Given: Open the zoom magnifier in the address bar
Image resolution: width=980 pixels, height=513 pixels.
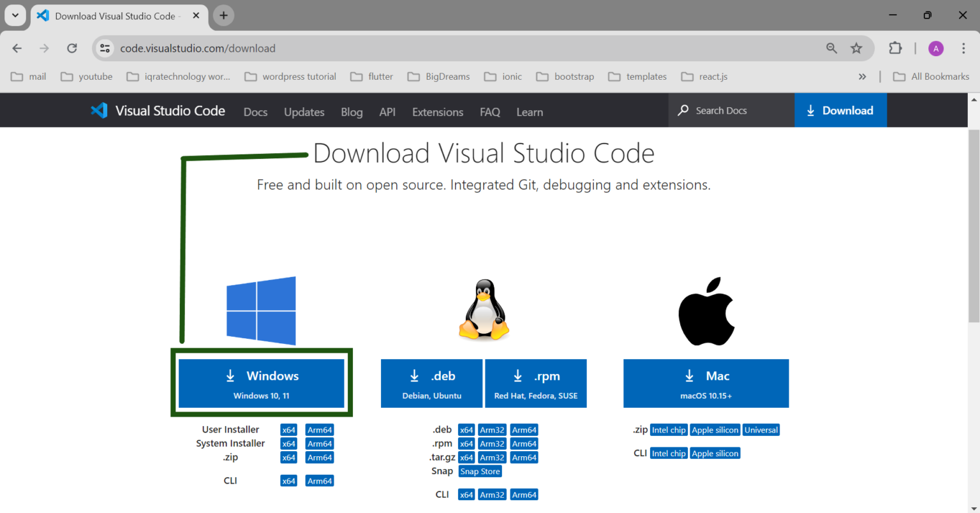Looking at the screenshot, I should tap(831, 48).
